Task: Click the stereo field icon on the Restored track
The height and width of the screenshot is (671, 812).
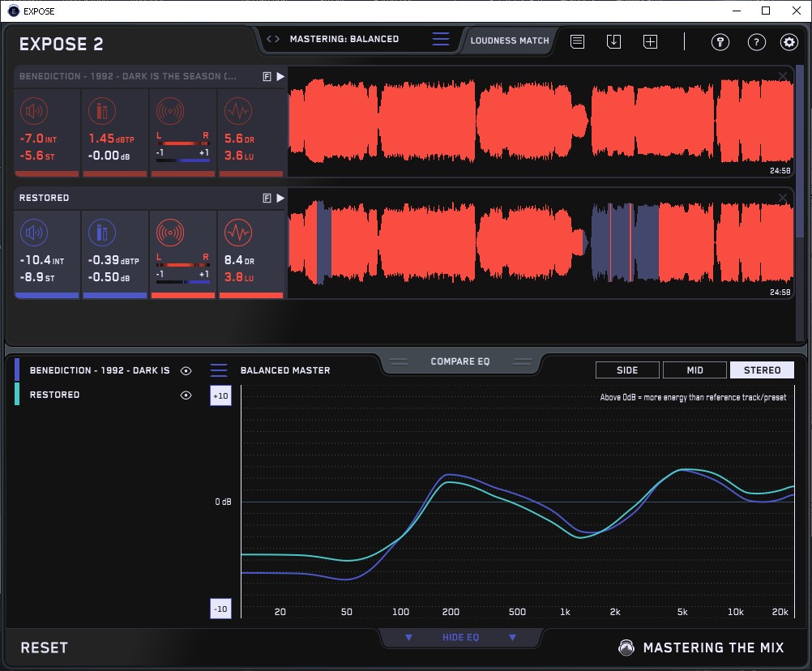Action: click(170, 233)
